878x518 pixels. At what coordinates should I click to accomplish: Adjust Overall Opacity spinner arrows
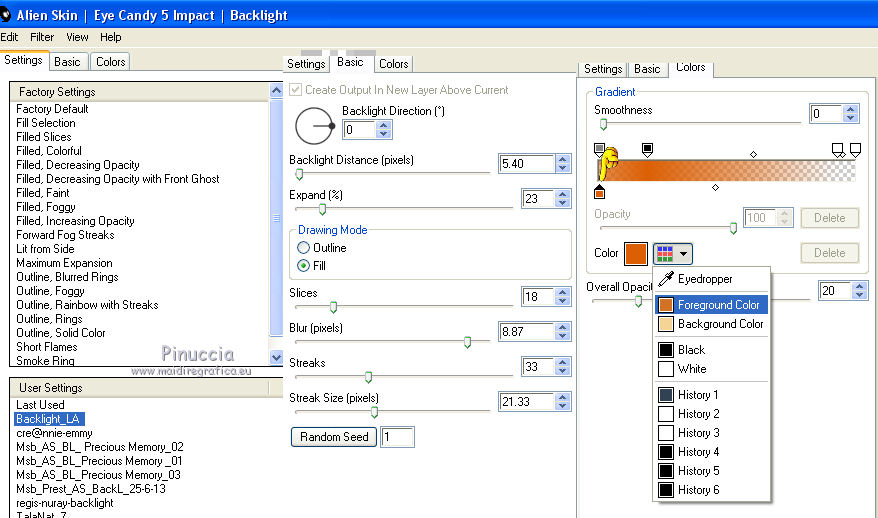pyautogui.click(x=860, y=290)
